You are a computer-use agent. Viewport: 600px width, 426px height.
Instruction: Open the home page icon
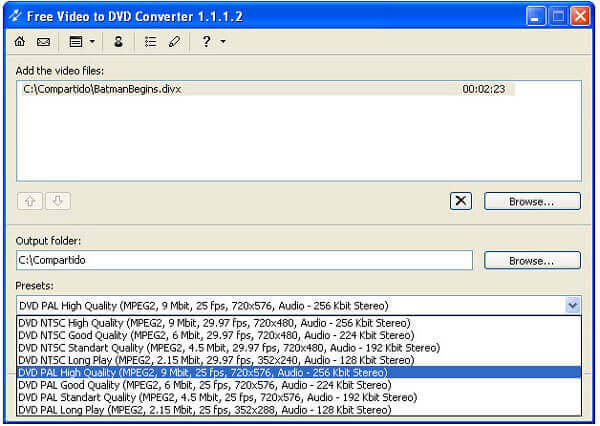pos(20,41)
